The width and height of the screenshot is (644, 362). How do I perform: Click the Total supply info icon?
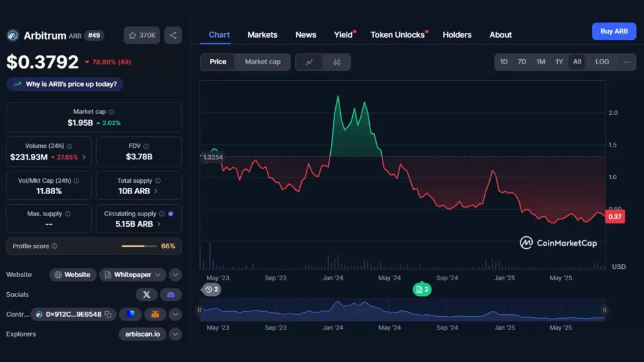pos(158,180)
